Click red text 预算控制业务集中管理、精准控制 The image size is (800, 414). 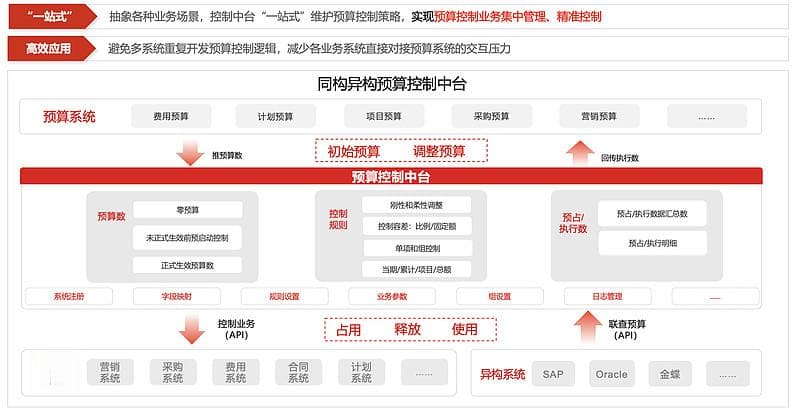[x=517, y=17]
